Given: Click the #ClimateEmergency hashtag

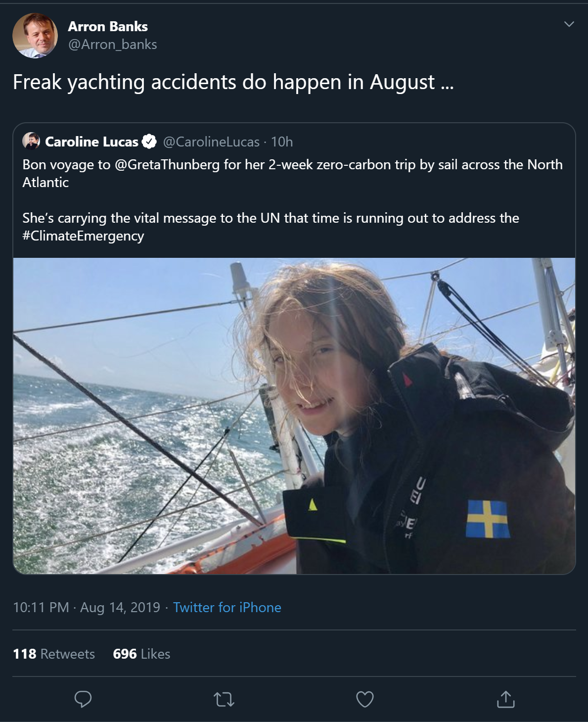Looking at the screenshot, I should 83,236.
